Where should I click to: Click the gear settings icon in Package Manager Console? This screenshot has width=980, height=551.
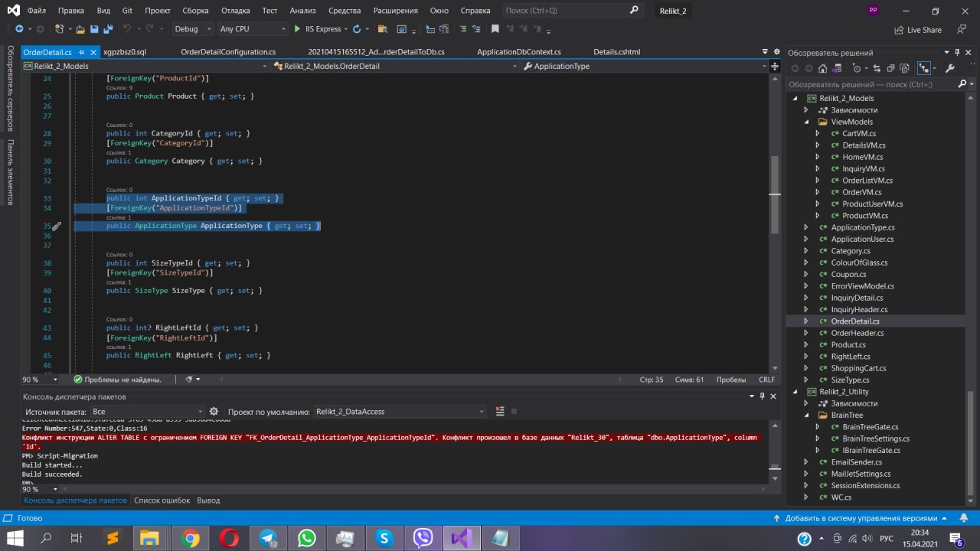point(214,412)
